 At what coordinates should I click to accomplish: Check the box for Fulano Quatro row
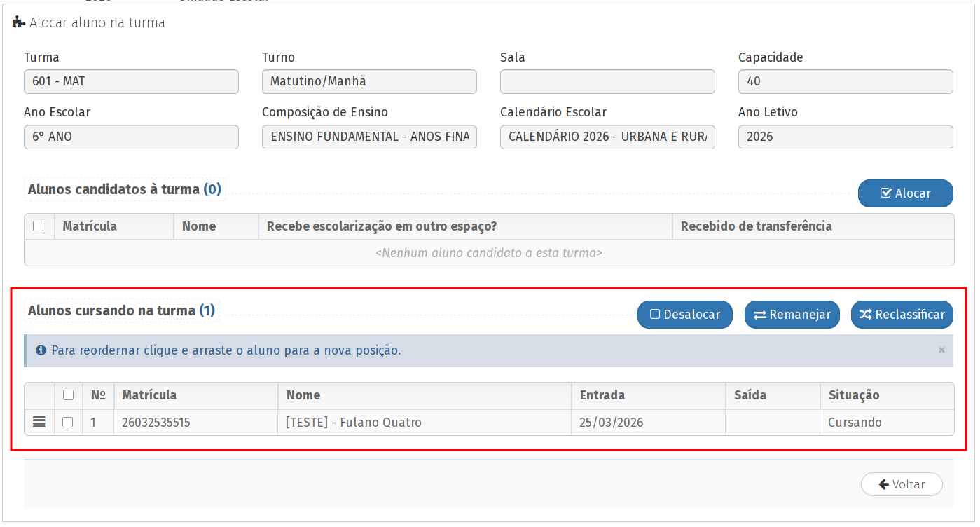tap(68, 423)
